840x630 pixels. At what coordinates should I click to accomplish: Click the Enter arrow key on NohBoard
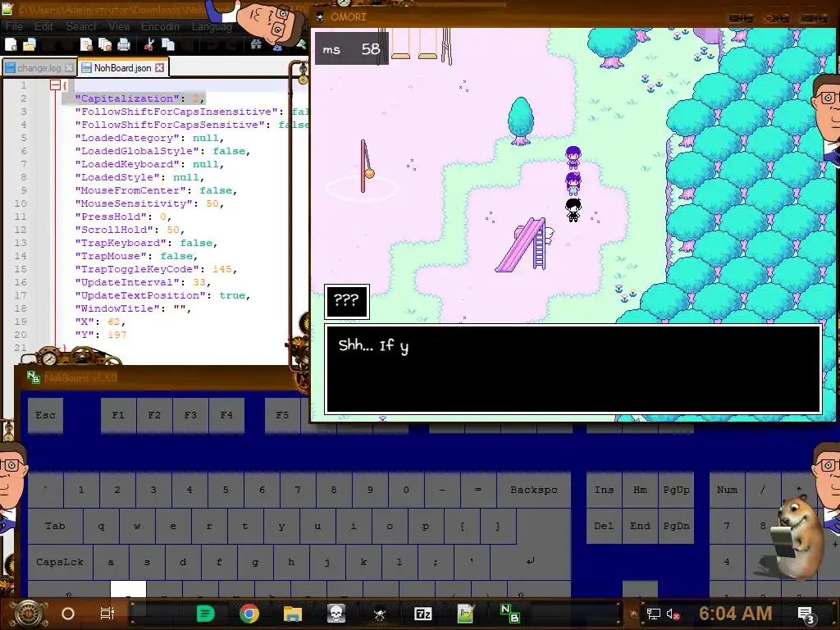point(531,561)
